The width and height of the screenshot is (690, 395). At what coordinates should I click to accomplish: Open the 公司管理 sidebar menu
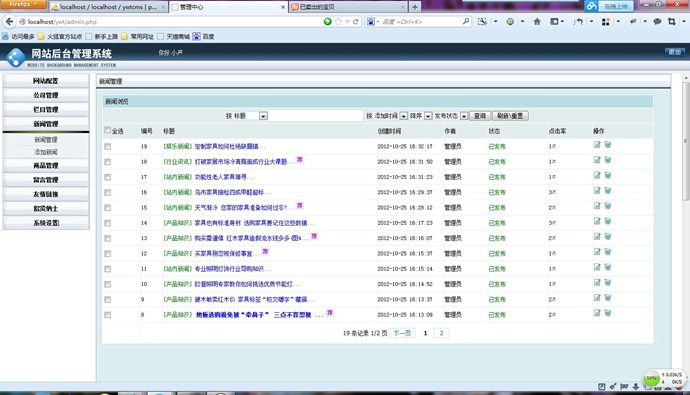click(46, 95)
